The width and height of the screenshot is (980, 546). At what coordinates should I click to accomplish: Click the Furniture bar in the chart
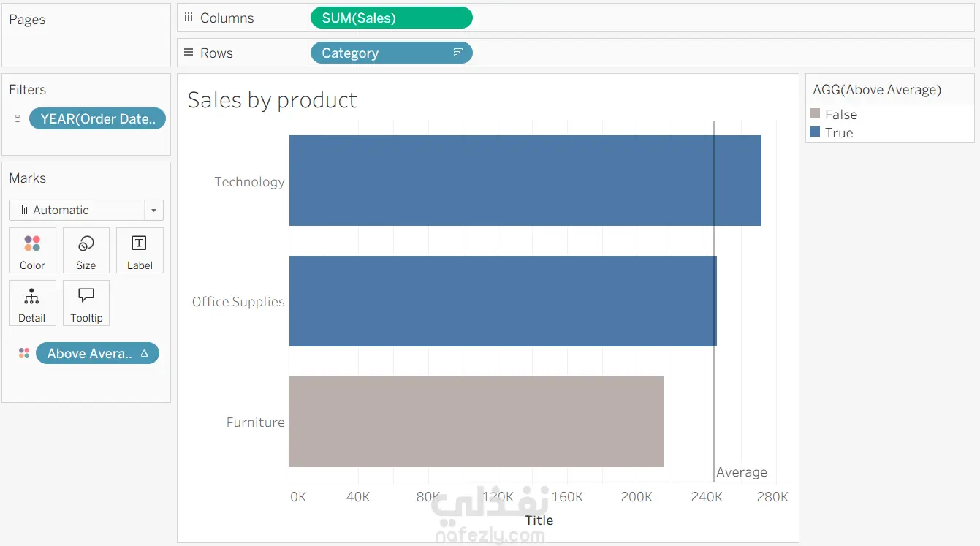click(x=476, y=422)
